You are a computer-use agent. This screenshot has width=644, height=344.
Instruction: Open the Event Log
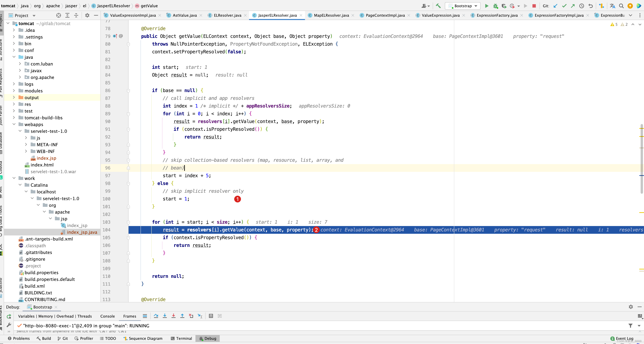coord(622,338)
